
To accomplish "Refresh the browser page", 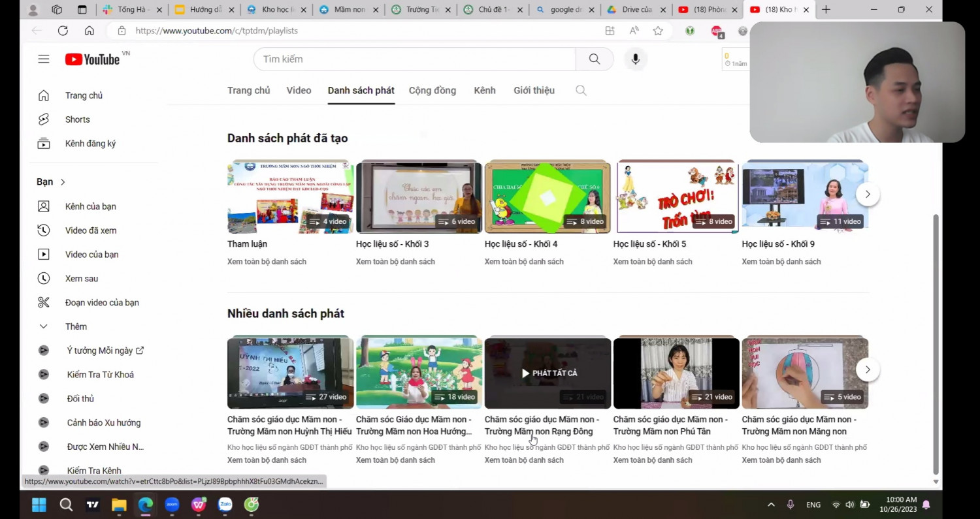I will [x=63, y=31].
